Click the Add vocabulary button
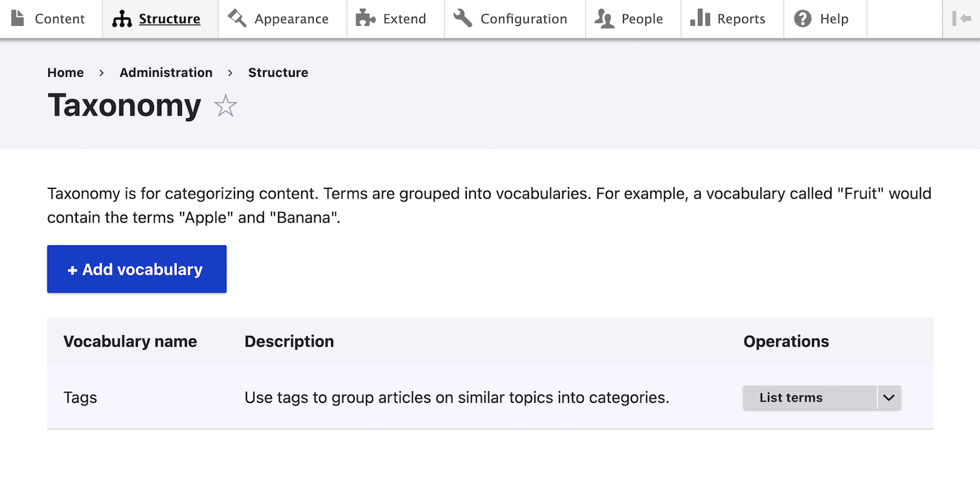 136,269
